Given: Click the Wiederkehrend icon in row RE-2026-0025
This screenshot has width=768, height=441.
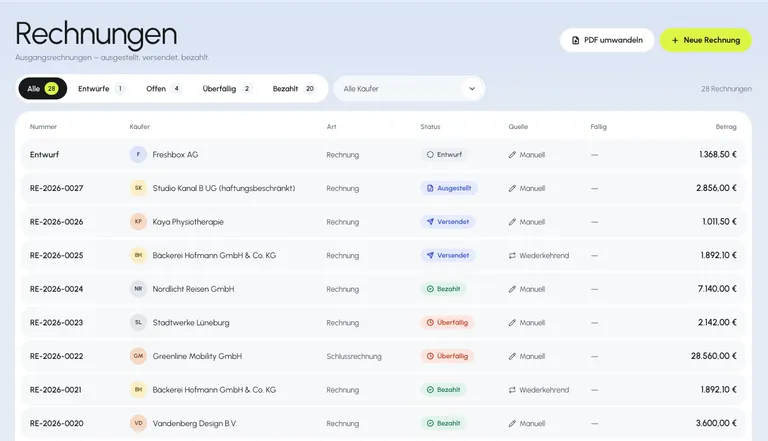Looking at the screenshot, I should click(x=512, y=255).
